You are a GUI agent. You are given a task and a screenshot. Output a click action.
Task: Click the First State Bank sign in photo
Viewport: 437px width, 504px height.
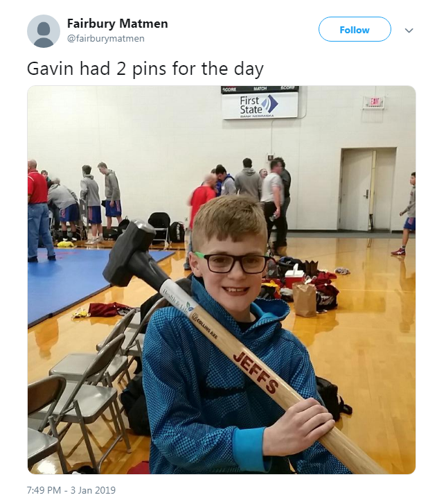260,106
